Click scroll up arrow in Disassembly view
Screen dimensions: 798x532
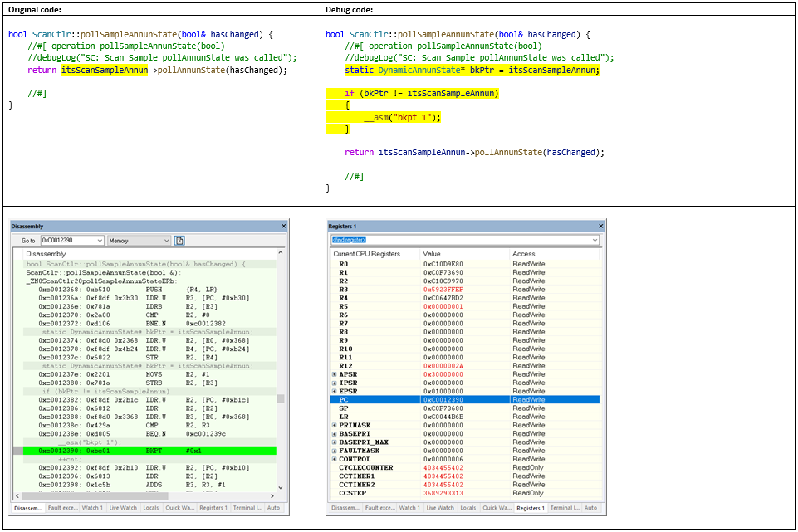(281, 253)
